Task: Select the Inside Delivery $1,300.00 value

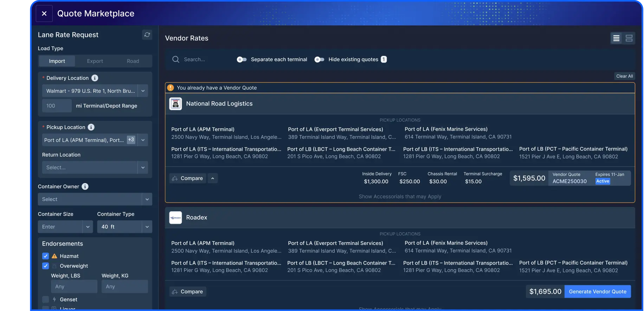Action: (376, 182)
